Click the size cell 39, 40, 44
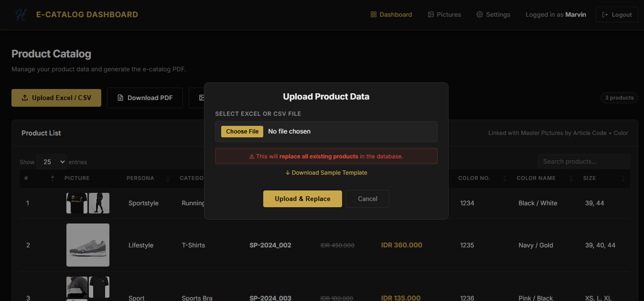The image size is (644, 301). 600,245
